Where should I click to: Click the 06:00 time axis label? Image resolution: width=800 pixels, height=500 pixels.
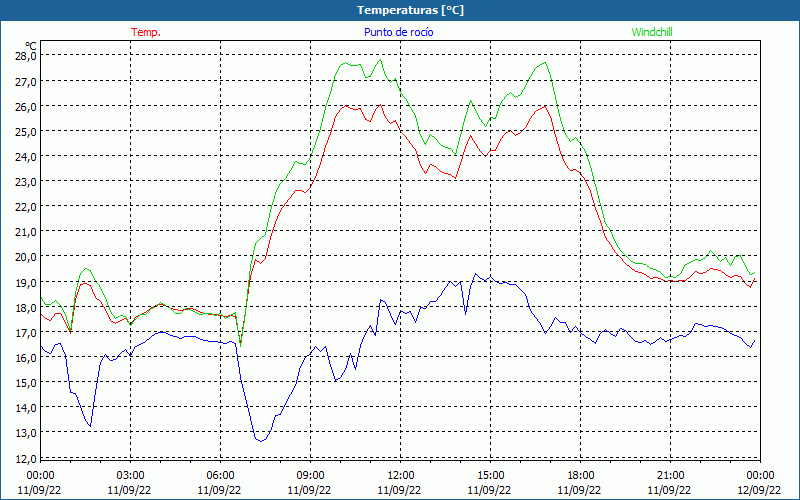[220, 476]
